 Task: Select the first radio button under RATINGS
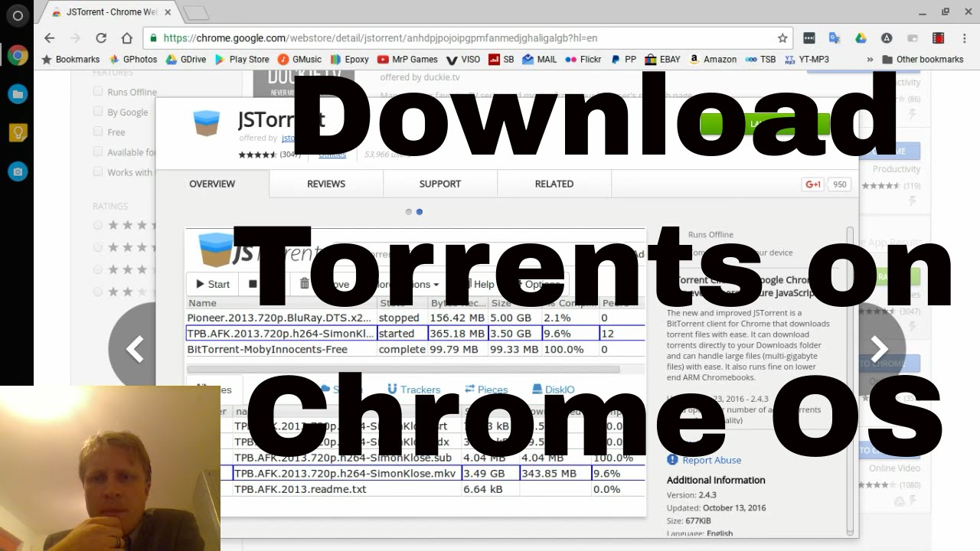pyautogui.click(x=98, y=225)
